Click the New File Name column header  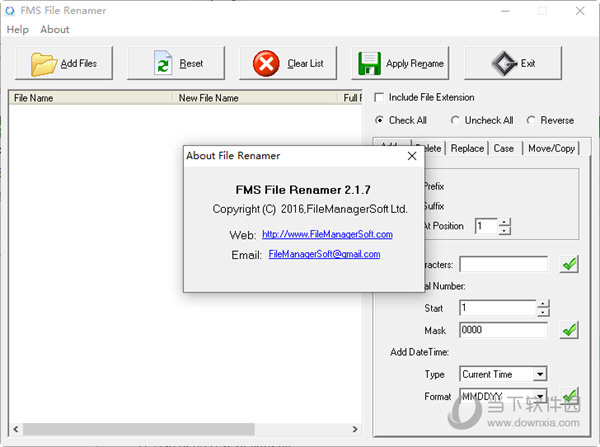pyautogui.click(x=255, y=98)
